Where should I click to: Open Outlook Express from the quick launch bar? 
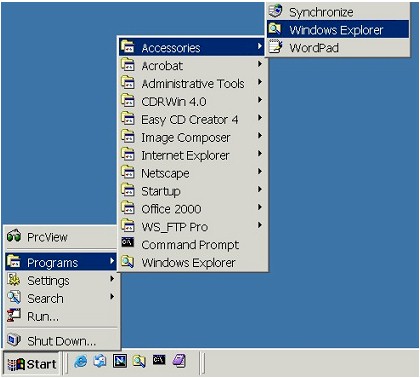100,361
